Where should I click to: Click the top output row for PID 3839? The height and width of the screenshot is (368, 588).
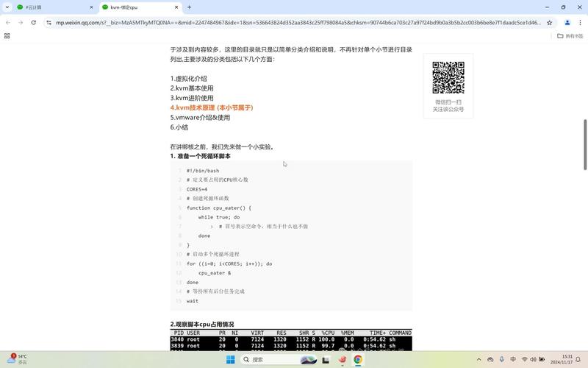[x=291, y=345]
